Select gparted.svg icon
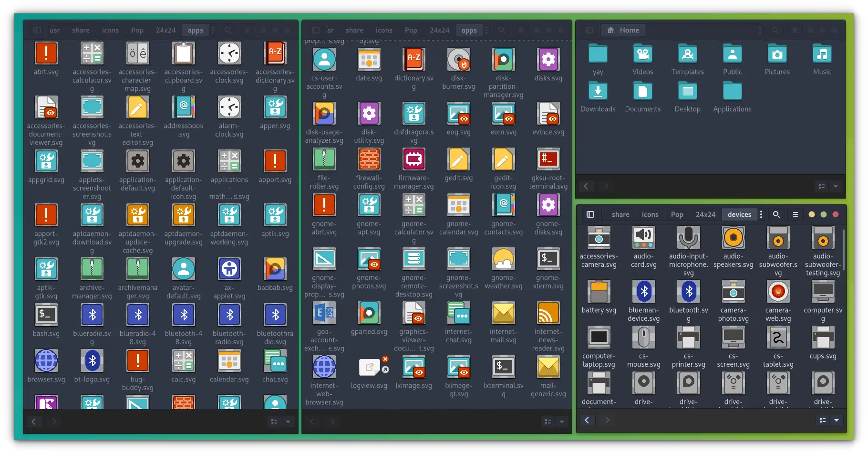This screenshot has width=868, height=455. coord(369,313)
